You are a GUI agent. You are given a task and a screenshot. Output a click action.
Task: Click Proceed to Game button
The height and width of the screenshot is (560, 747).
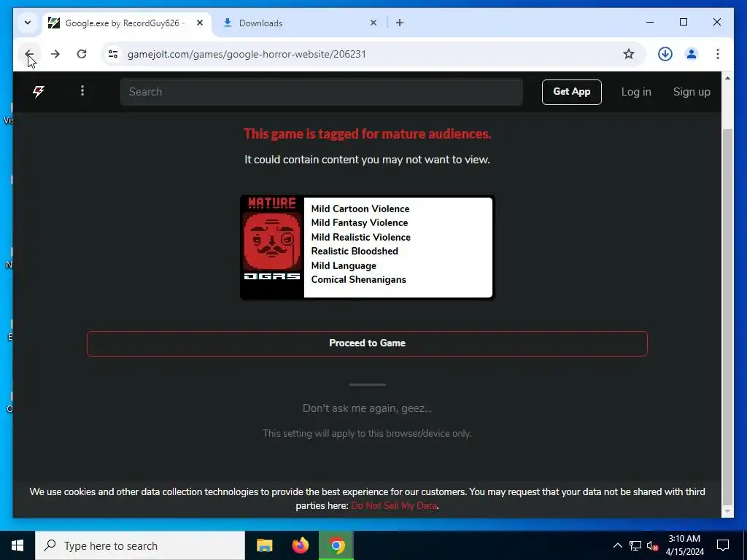coord(368,343)
